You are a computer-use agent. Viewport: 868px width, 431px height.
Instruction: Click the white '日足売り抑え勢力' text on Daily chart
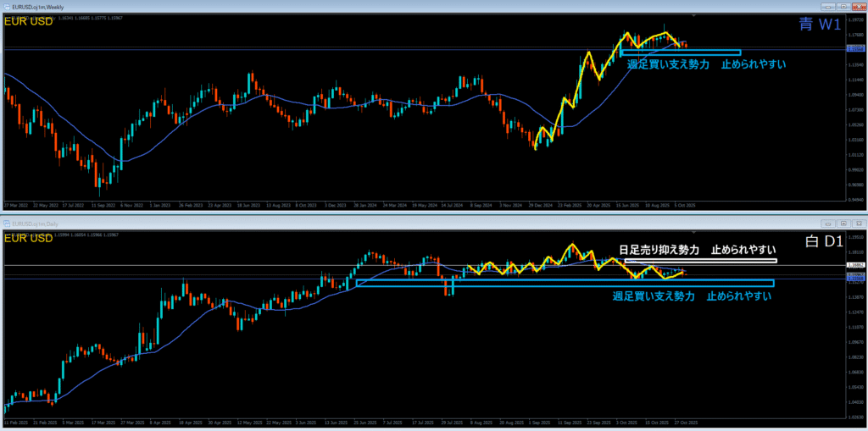pos(659,251)
